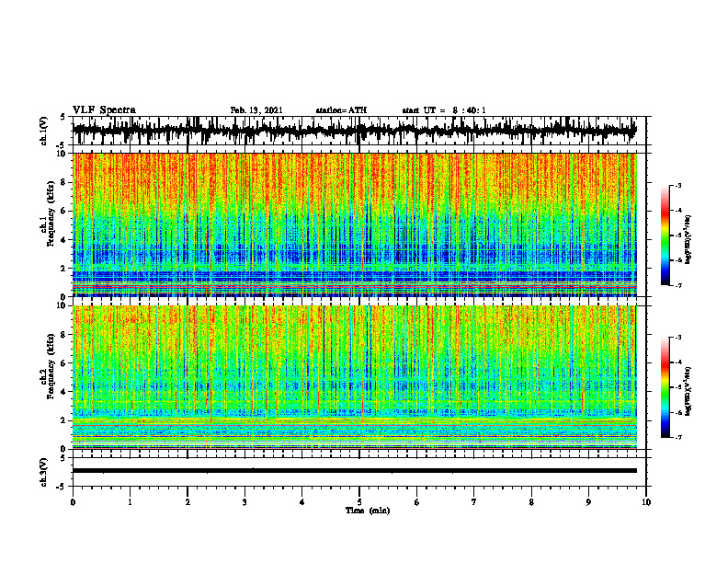Click the time axis tick label "0"
This screenshot has width=728, height=563.
pyautogui.click(x=73, y=502)
